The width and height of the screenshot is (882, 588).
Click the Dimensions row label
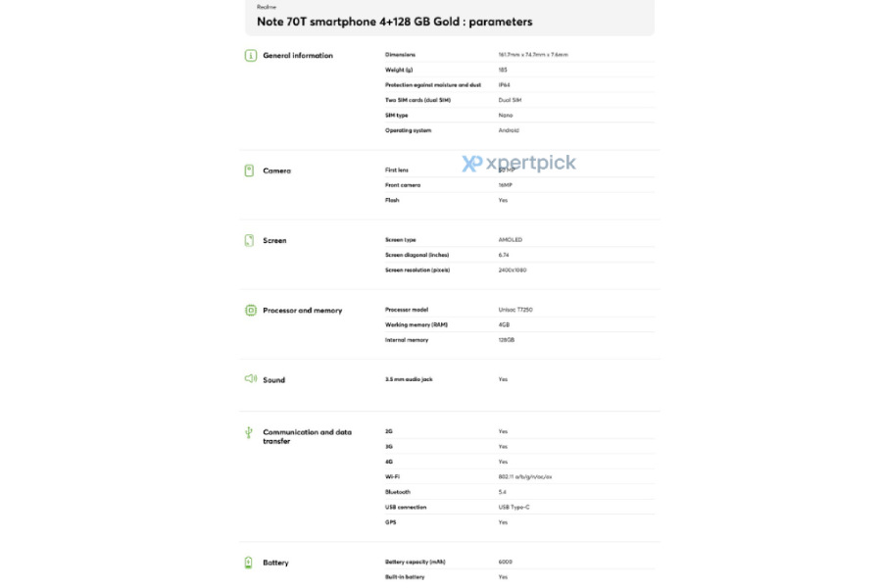(401, 55)
